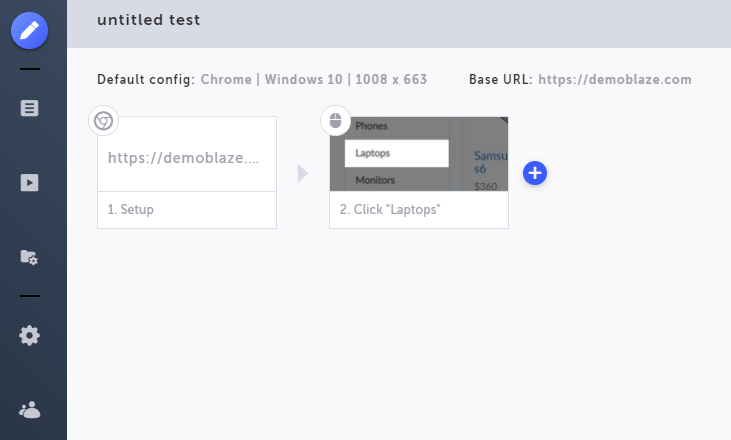Open the test list icon in sidebar

click(x=29, y=108)
